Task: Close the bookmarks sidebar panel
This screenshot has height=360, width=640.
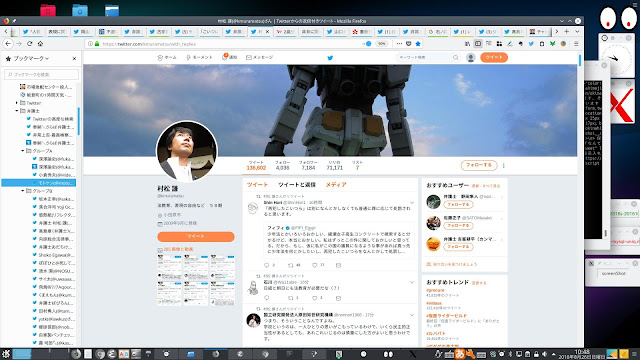Action: (74, 59)
